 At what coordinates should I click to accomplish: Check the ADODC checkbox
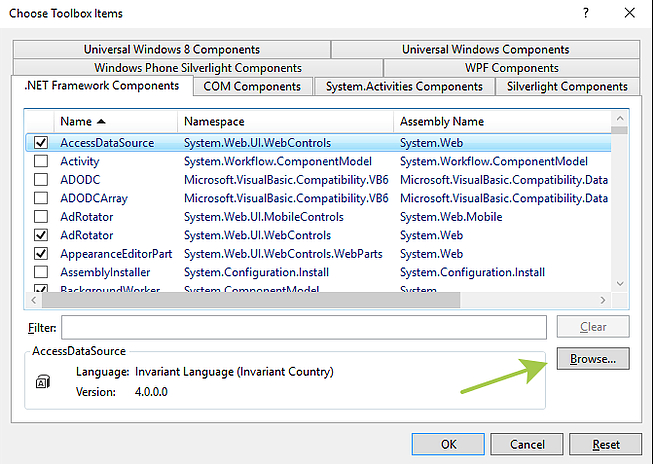(x=41, y=180)
